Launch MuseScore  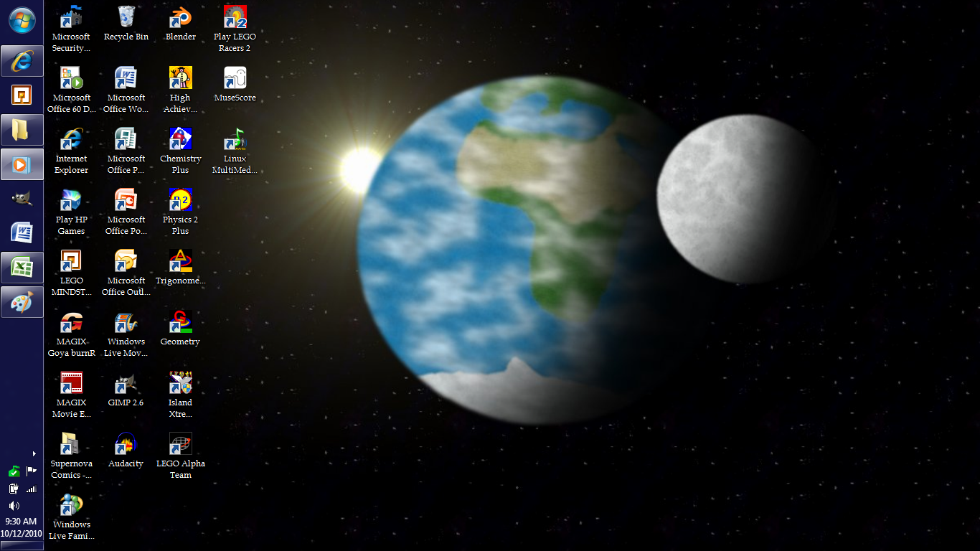tap(235, 79)
